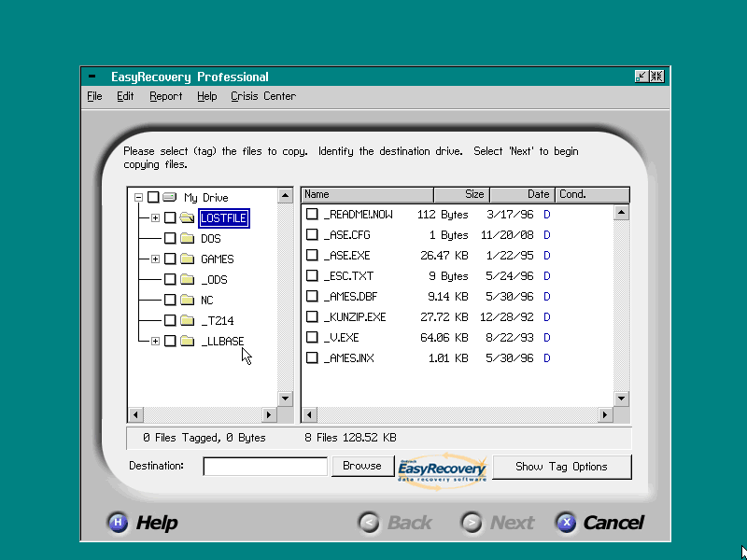Viewport: 747px width, 560px height.
Task: Select the LOSTFILE folder icon
Action: pyautogui.click(x=187, y=218)
